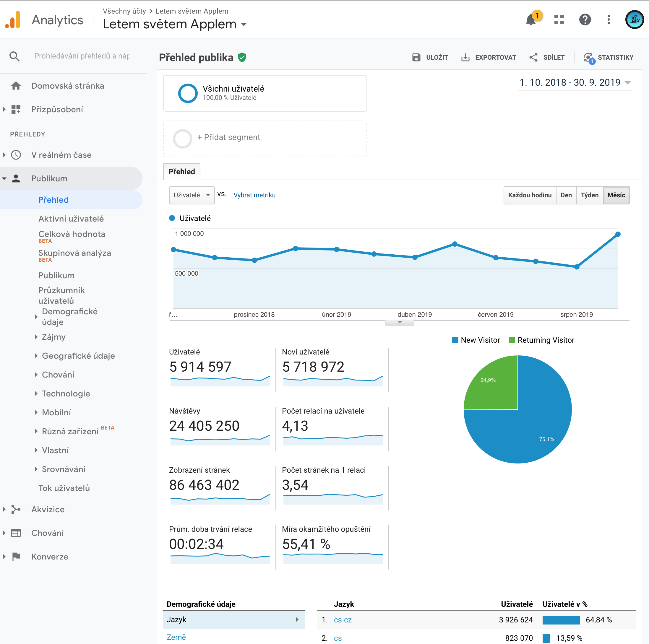This screenshot has width=649, height=644.
Task: Click the help question mark icon
Action: tap(585, 19)
